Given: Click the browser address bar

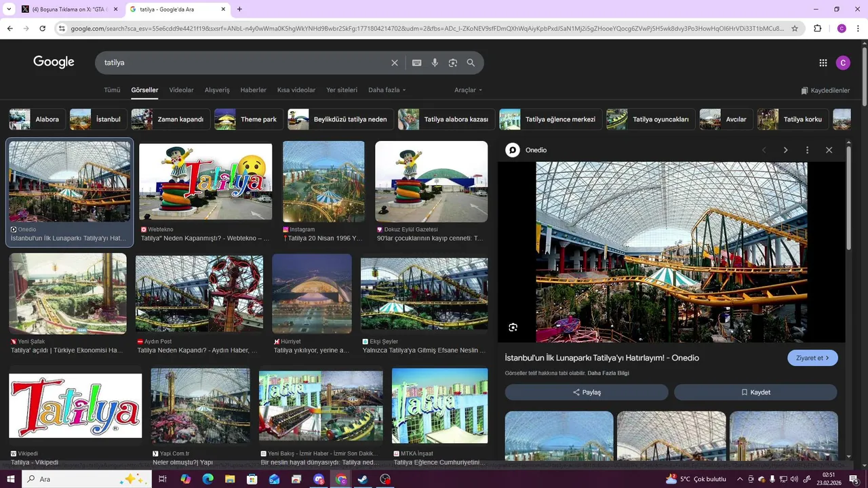Looking at the screenshot, I should click(427, 28).
